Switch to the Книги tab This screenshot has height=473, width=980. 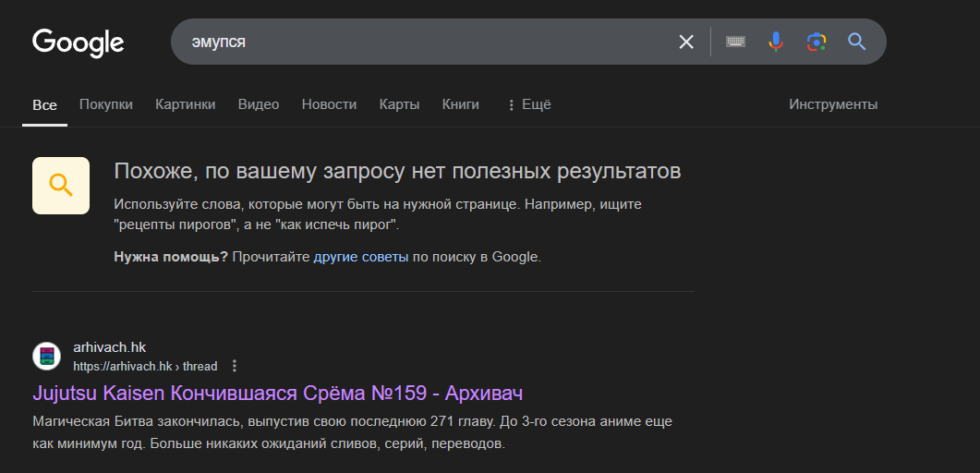(x=461, y=104)
